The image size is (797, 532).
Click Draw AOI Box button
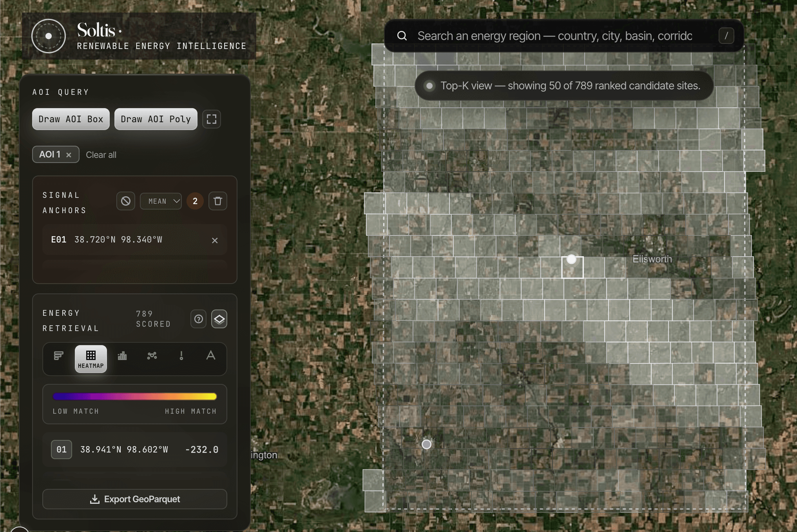point(71,119)
